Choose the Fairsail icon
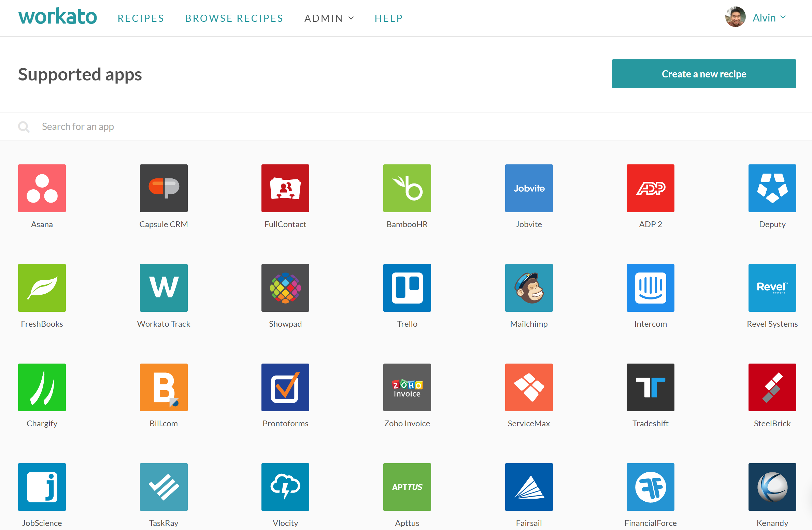 (x=529, y=487)
